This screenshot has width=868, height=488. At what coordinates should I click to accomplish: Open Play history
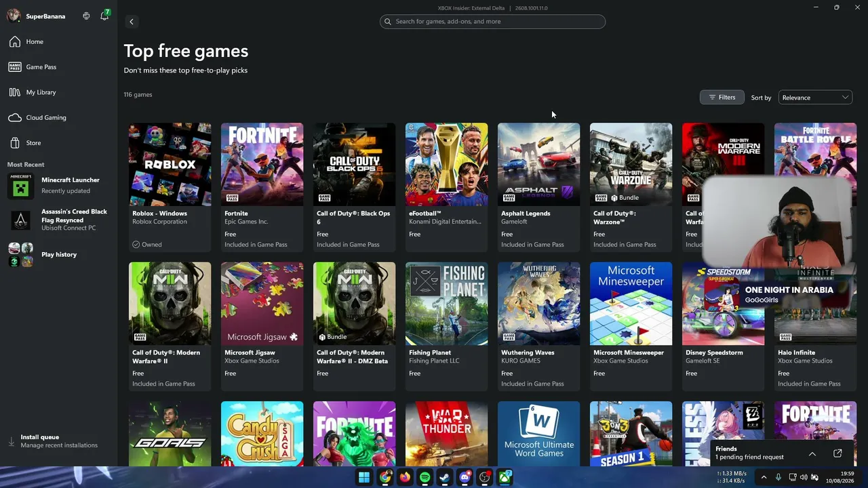pos(58,255)
